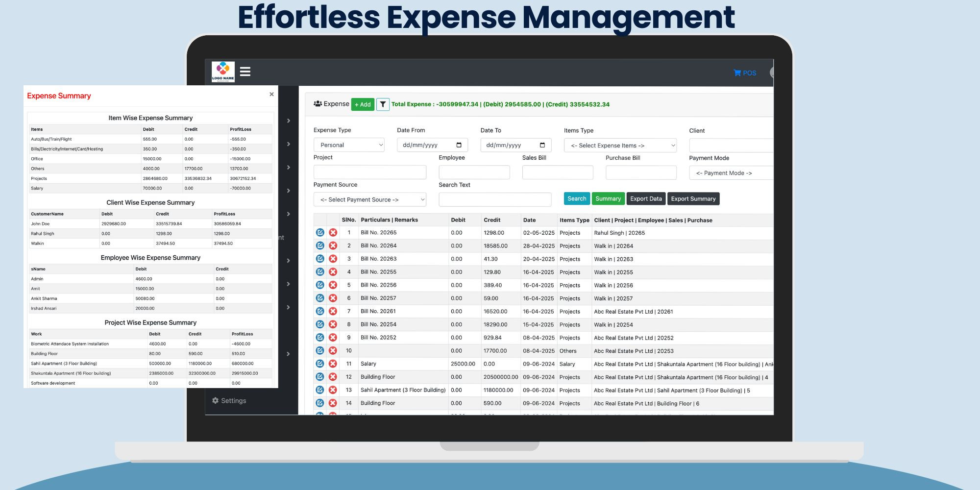Edit the Bill No. 20265 row

pyautogui.click(x=320, y=233)
